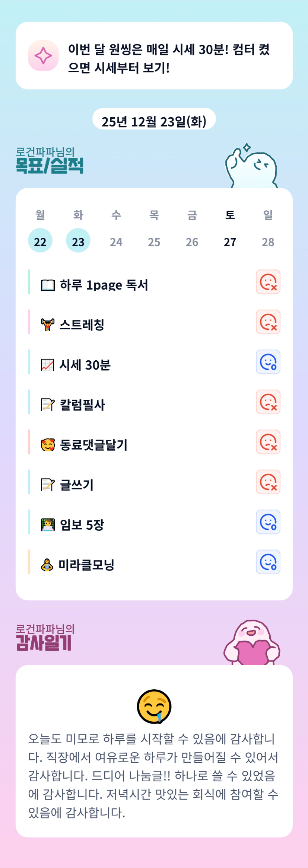Toggle the status face for 하루 1page 독서
The height and width of the screenshot is (868, 308).
(268, 282)
